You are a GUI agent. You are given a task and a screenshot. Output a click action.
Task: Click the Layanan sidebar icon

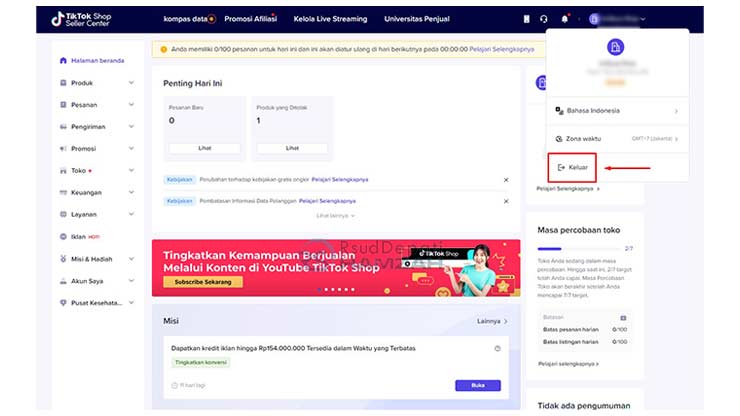(x=63, y=214)
